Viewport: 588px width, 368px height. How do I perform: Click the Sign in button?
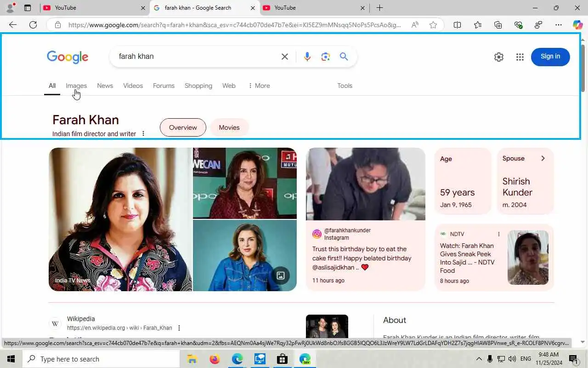point(550,57)
